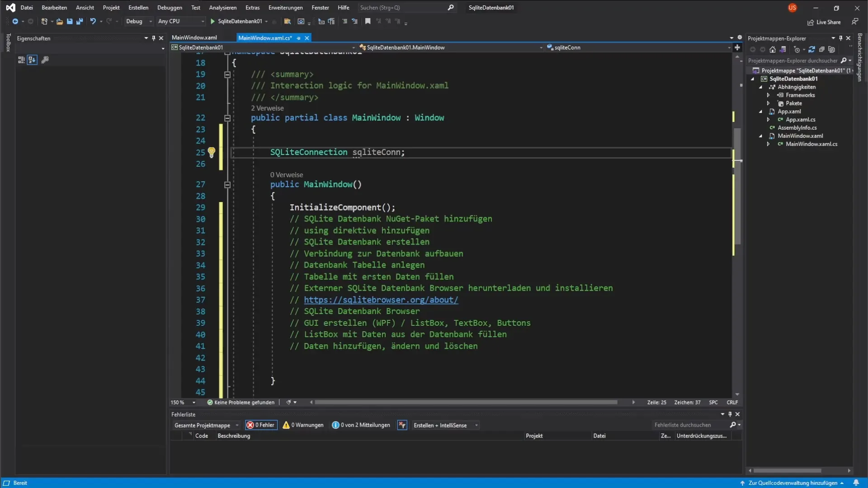Collapse the MainWindow constructor at line 27

[x=227, y=185]
